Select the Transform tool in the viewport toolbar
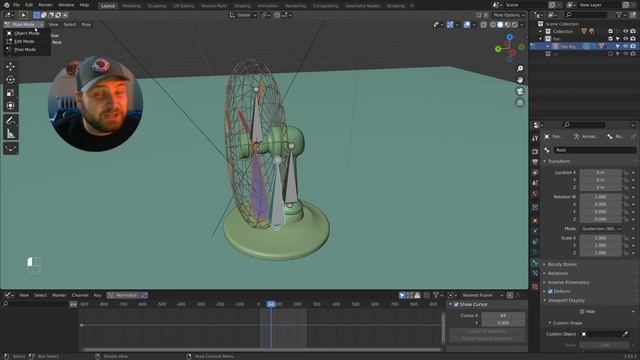 11,106
